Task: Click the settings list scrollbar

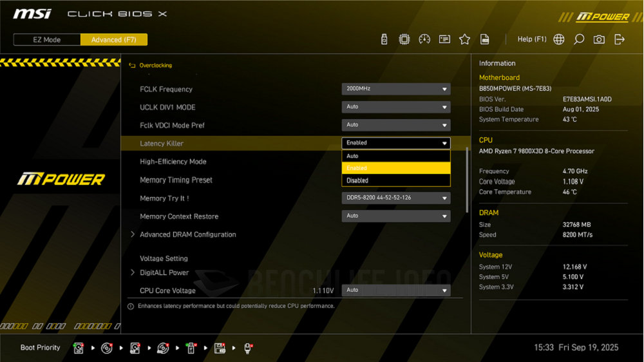Action: [x=466, y=180]
